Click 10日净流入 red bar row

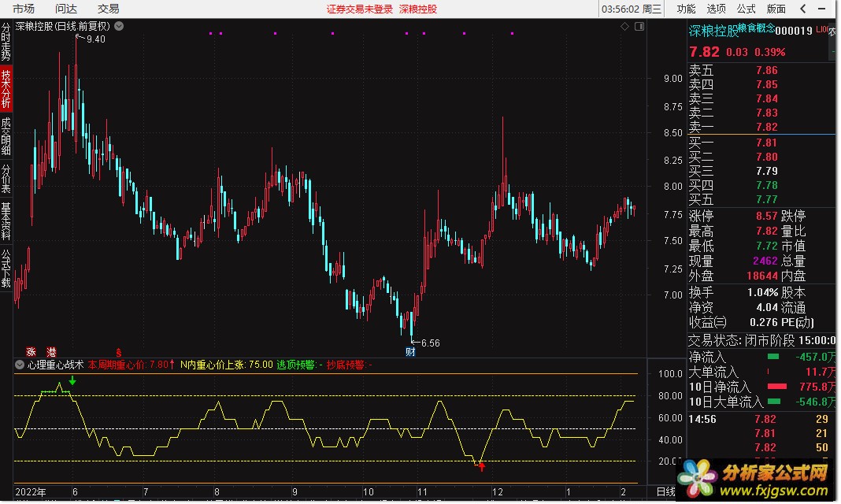pyautogui.click(x=761, y=387)
